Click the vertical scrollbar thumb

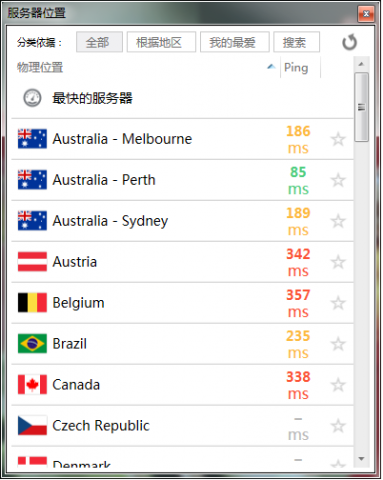(x=361, y=107)
